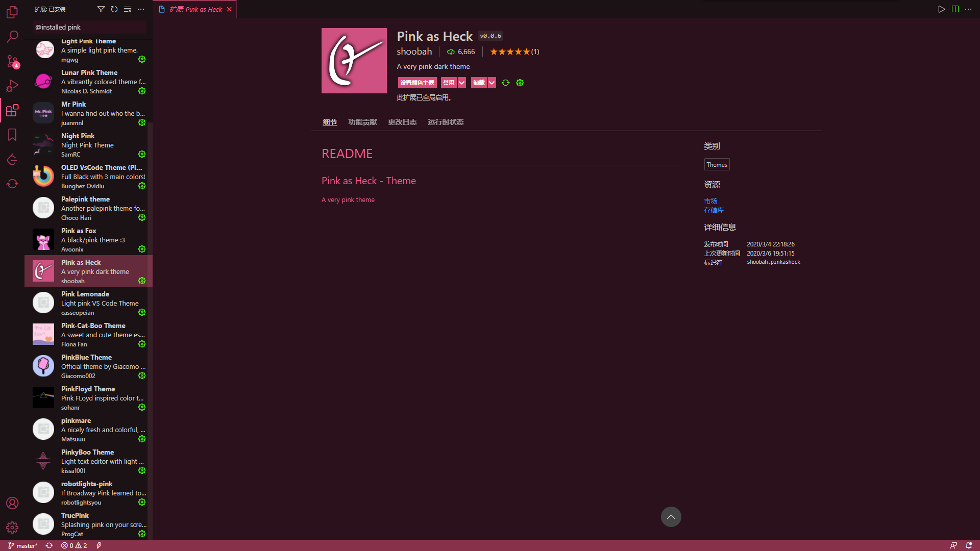
Task: Open the Accounts icon in activity bar
Action: click(12, 503)
